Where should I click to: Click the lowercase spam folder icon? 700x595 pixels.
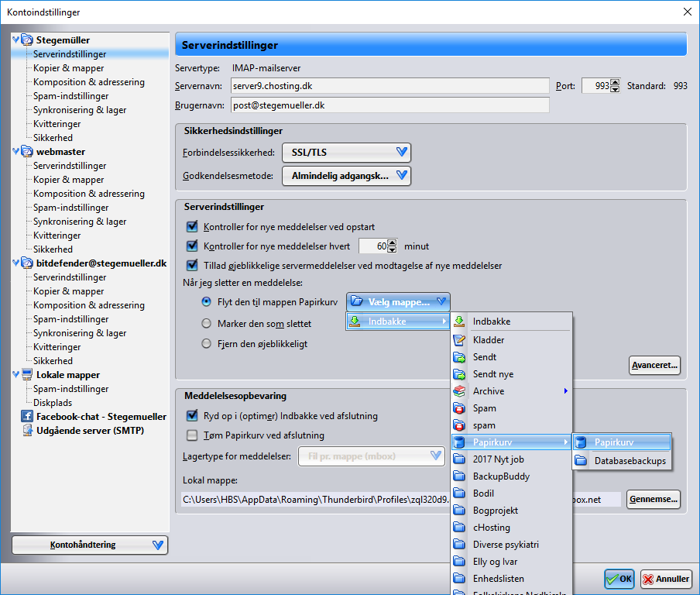click(x=459, y=425)
